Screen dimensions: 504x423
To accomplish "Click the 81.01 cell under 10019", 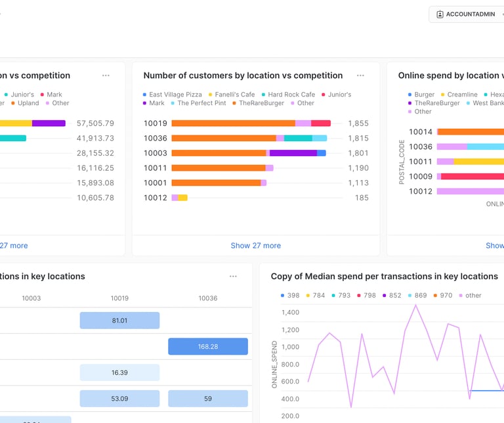I will click(119, 321).
